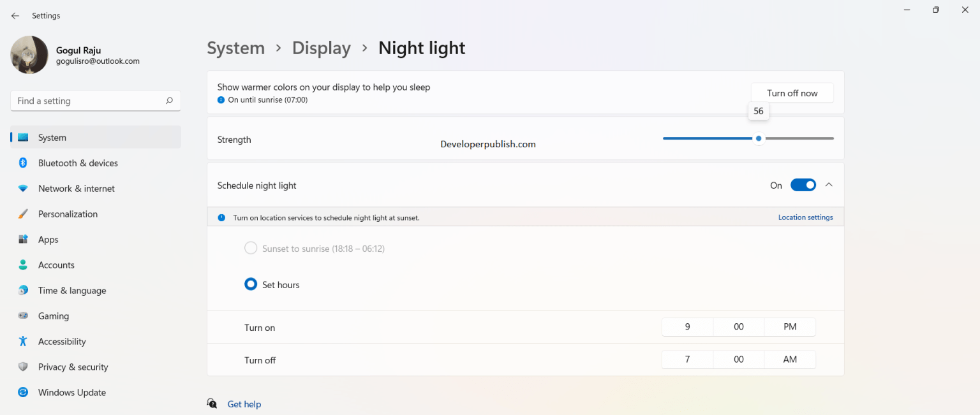Click System in the breadcrumb path
The image size is (980, 415).
click(x=236, y=48)
